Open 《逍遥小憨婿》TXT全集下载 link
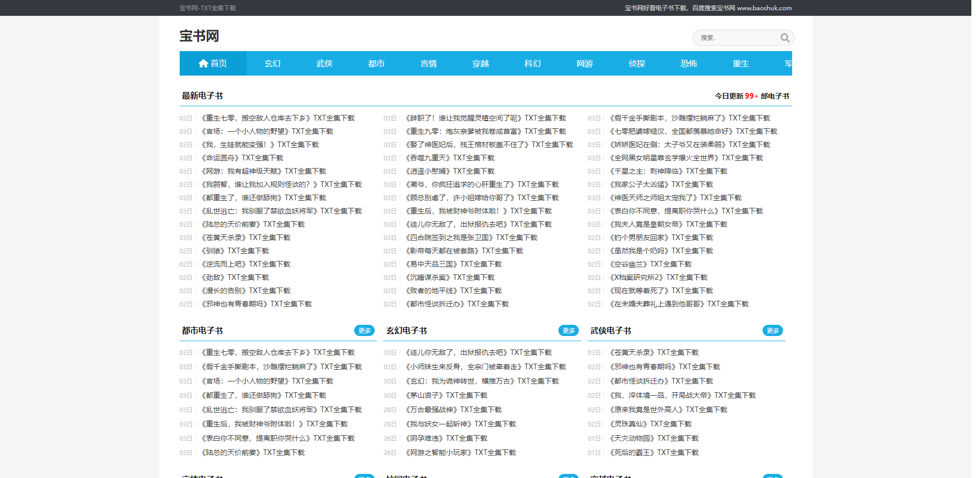The image size is (980, 478). (x=449, y=171)
